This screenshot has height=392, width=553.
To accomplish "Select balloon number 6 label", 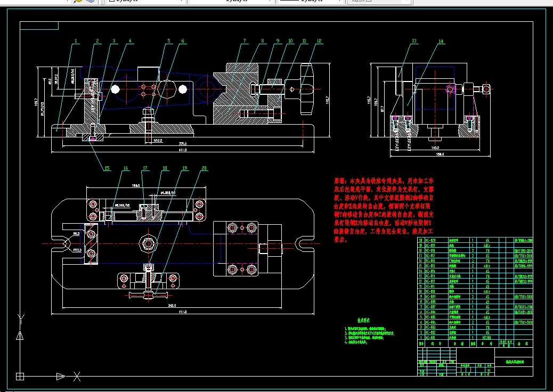I will (x=183, y=41).
